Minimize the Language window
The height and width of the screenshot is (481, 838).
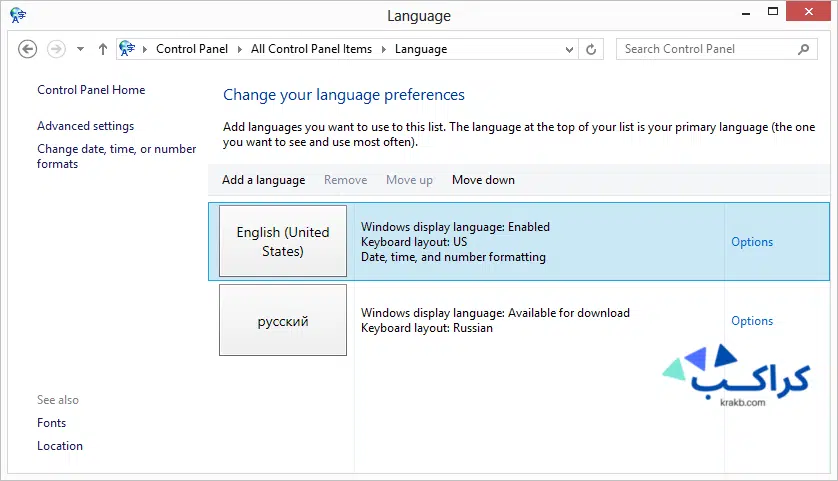pyautogui.click(x=746, y=12)
